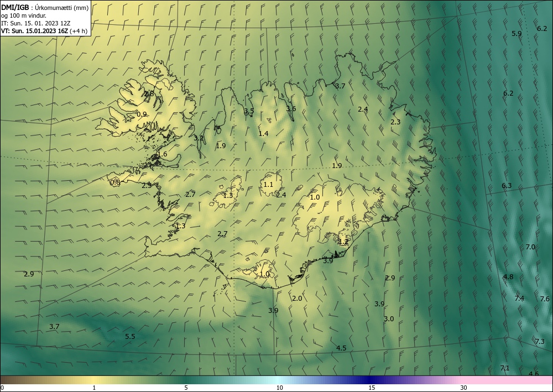Click the 2.3 value in east Iceland
The image size is (553, 392).
click(395, 122)
